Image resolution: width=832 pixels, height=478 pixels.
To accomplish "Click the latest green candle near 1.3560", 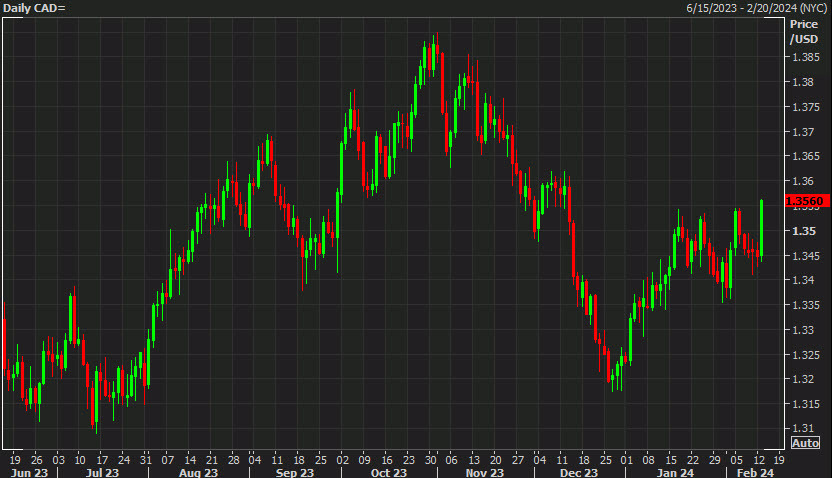I will [x=761, y=229].
